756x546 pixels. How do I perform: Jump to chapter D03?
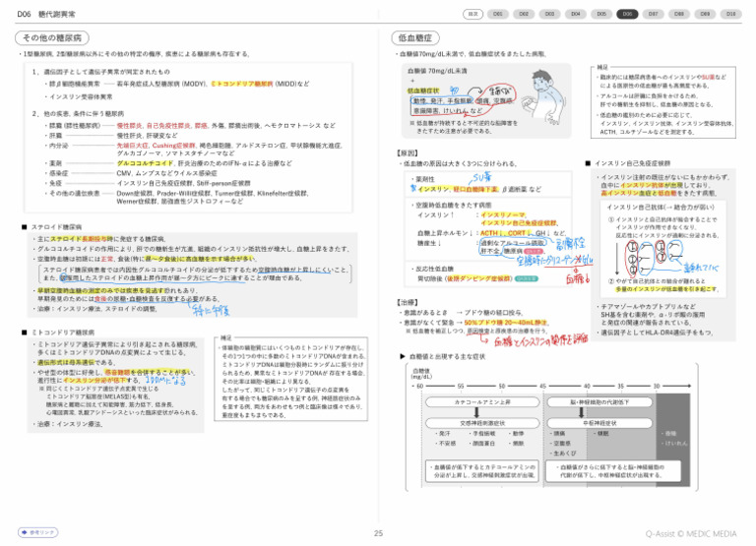[x=549, y=14]
